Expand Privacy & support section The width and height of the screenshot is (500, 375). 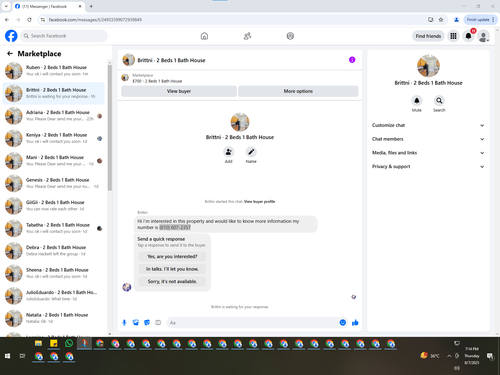pos(428,166)
